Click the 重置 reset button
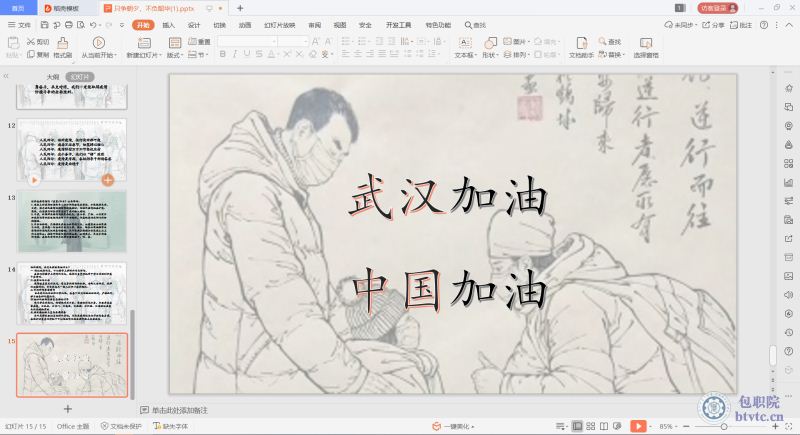This screenshot has height=435, width=800. tap(199, 42)
